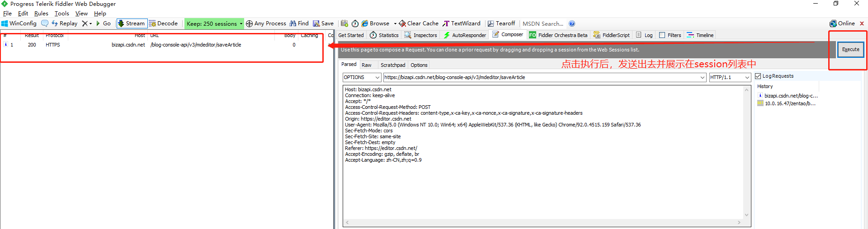Select the Composer tab
This screenshot has height=229, width=868.
508,34
